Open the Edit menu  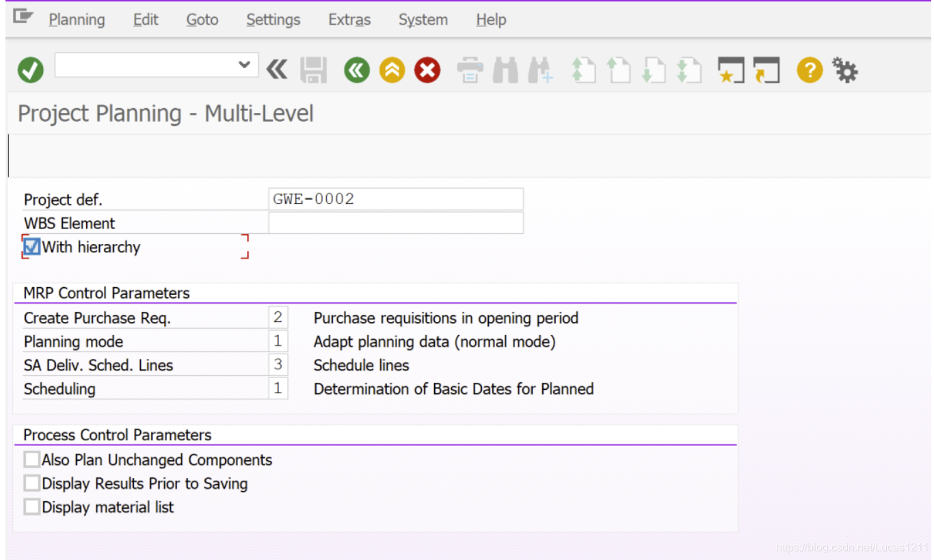[146, 20]
